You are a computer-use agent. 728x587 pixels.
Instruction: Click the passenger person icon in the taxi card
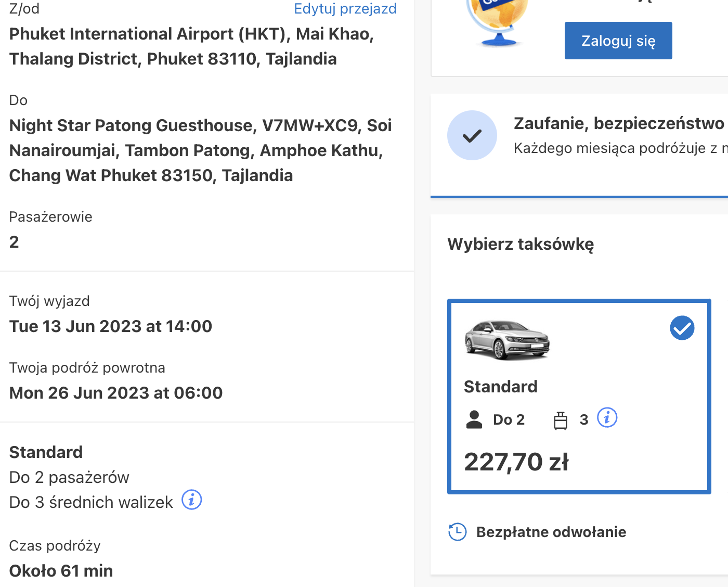474,419
